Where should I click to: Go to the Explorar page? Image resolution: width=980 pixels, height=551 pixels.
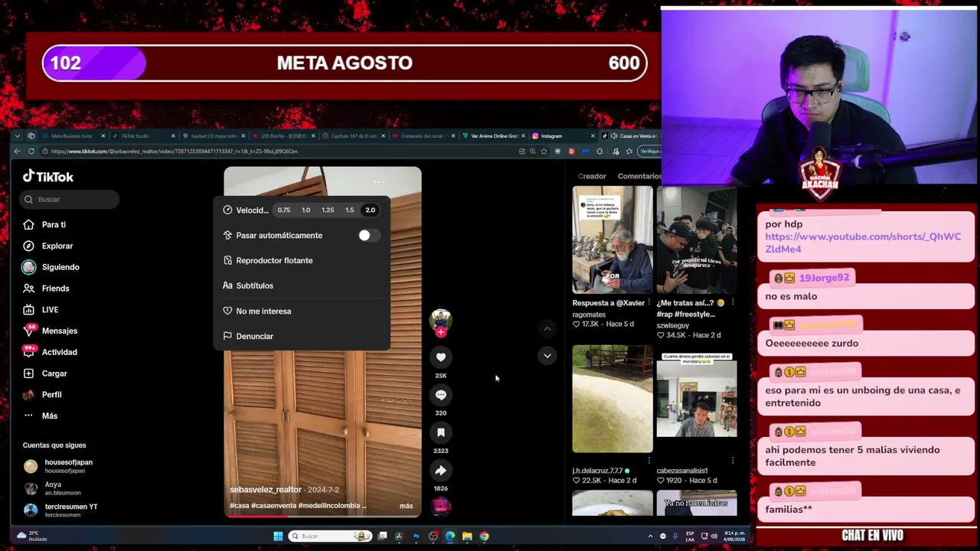47,246
